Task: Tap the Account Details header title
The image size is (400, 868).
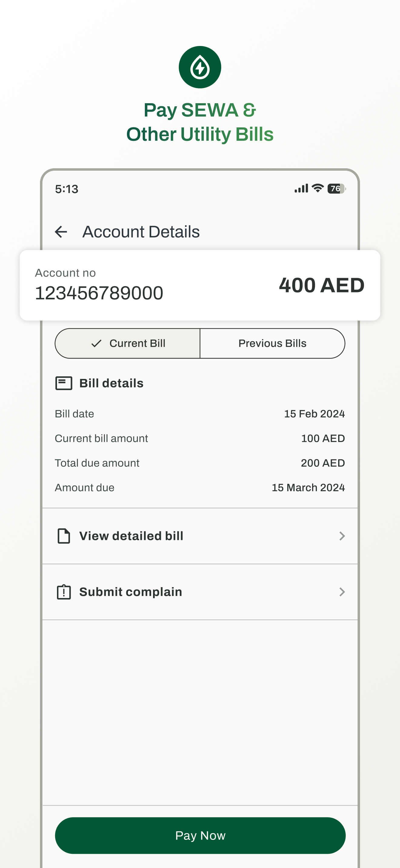Action: pyautogui.click(x=141, y=232)
